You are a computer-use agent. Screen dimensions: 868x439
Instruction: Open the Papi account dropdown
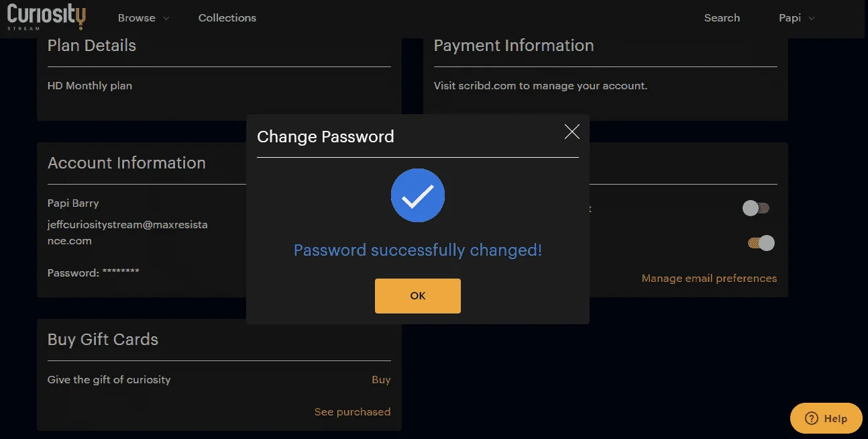(796, 18)
